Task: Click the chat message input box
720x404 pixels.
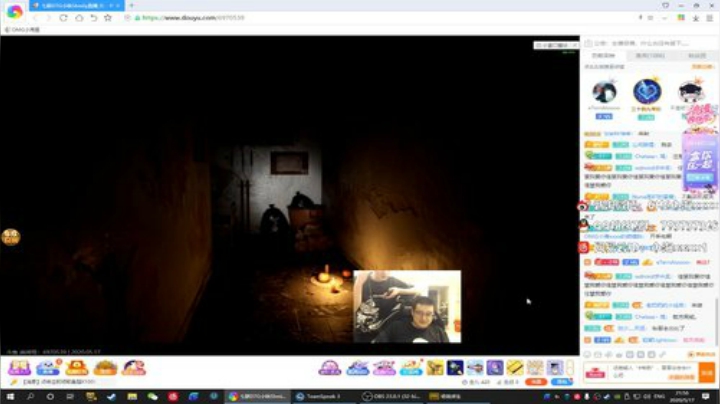Action: (x=652, y=372)
